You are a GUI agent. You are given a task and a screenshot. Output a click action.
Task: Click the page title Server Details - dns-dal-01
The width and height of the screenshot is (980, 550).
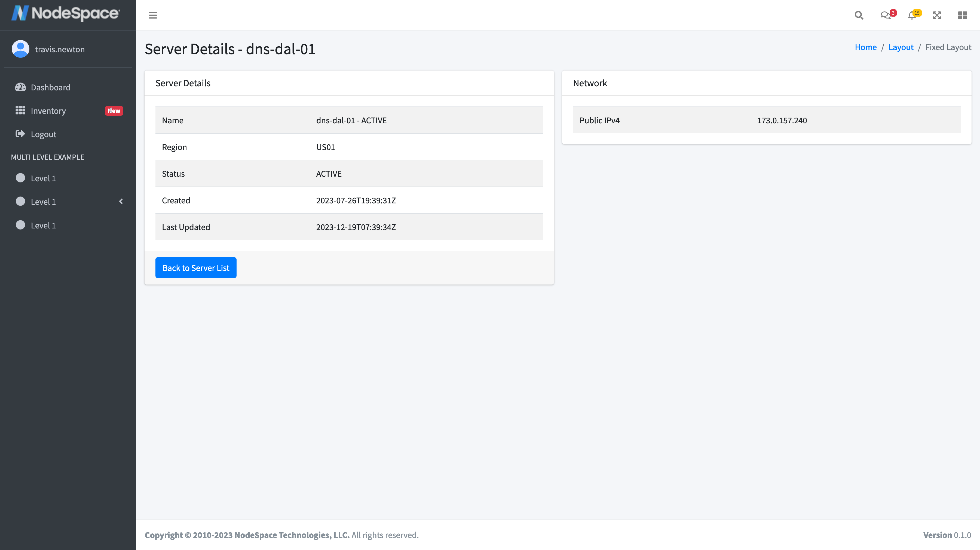point(230,49)
